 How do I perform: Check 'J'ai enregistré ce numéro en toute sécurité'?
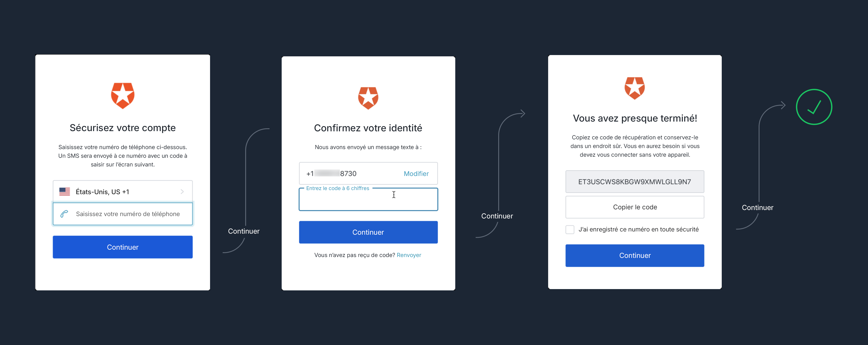[x=570, y=229]
